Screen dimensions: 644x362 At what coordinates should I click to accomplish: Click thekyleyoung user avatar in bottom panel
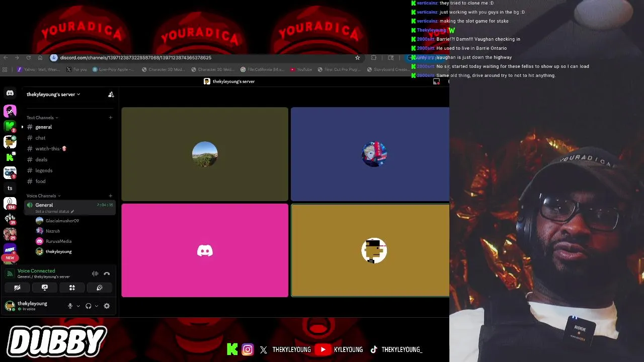coord(10,305)
